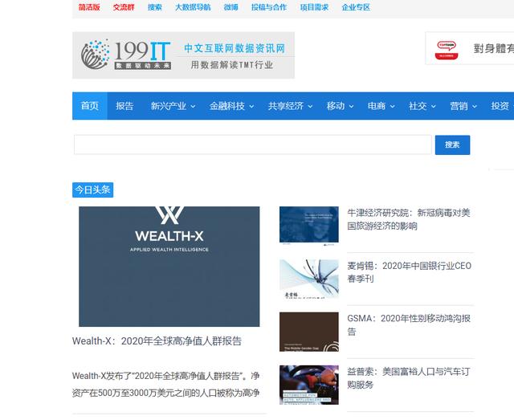Switch to 简洁版 simple version

point(89,7)
